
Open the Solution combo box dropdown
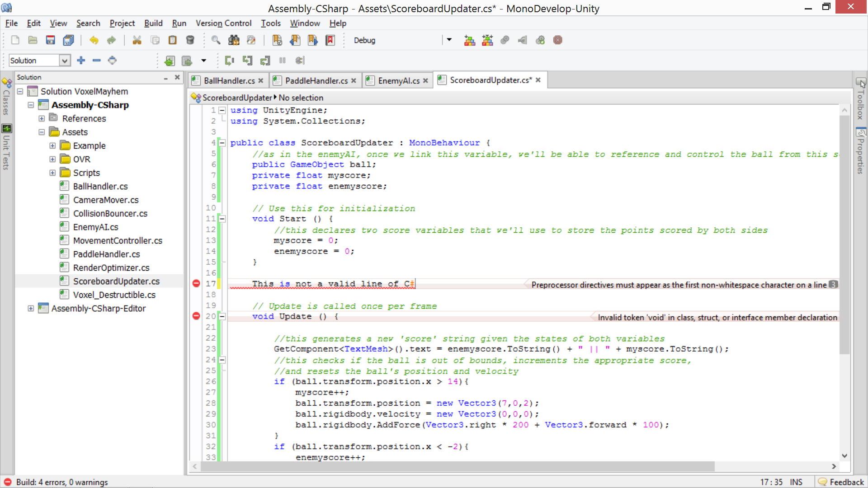click(65, 60)
